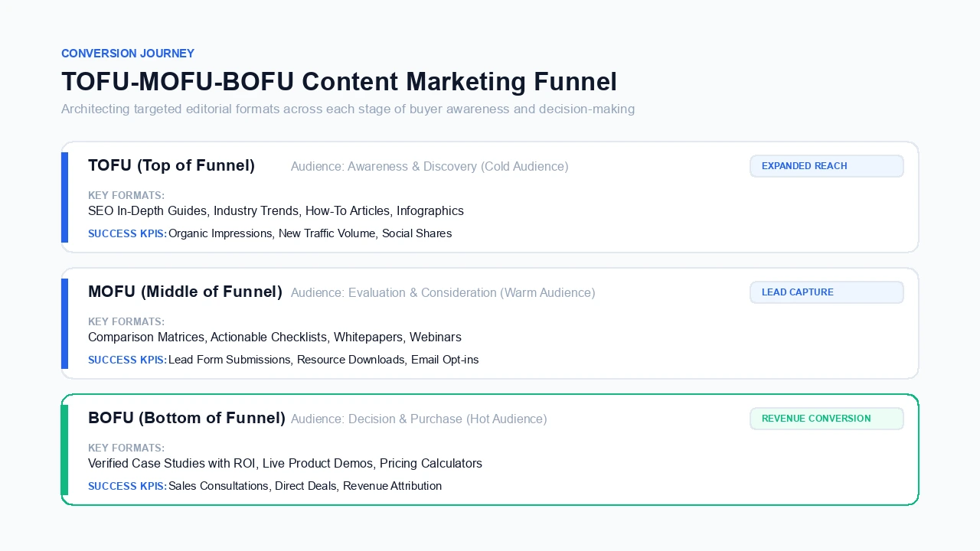The width and height of the screenshot is (980, 551).
Task: Click the MOFU (Middle of Funnel) heading
Action: 185,292
